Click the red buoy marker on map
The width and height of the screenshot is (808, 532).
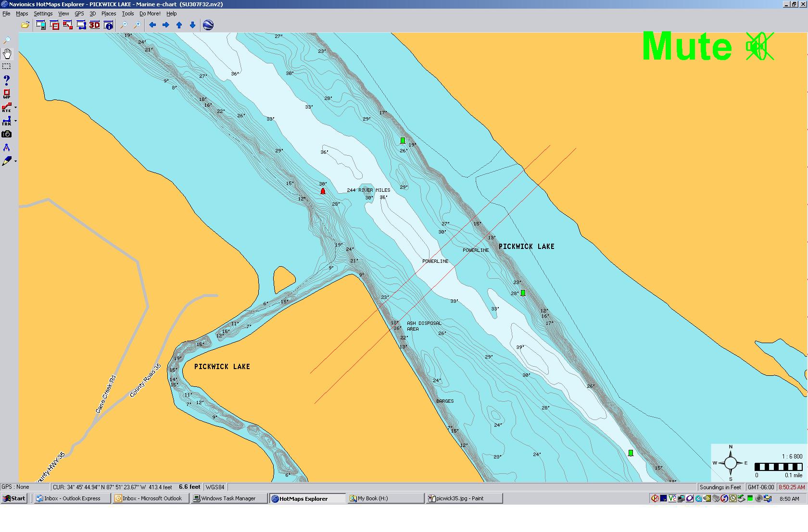pos(323,191)
